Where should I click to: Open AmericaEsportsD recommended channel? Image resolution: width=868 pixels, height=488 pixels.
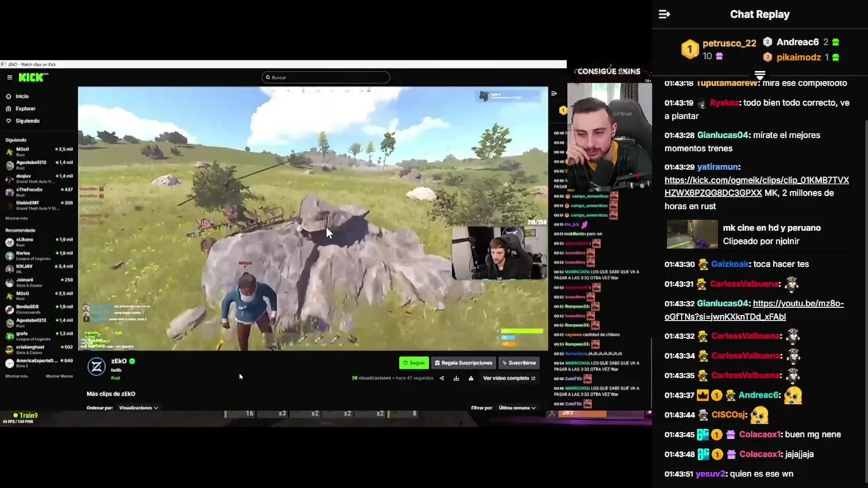(x=39, y=362)
